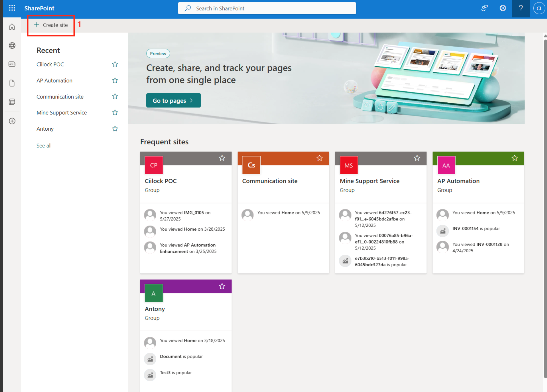The width and height of the screenshot is (547, 392).
Task: Open Mine Support Service card title
Action: click(370, 181)
